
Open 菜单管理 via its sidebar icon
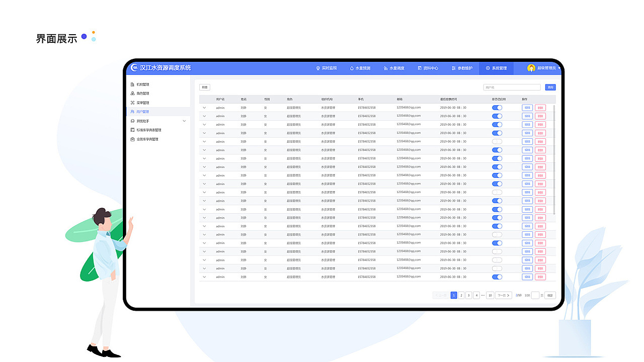[x=132, y=103]
